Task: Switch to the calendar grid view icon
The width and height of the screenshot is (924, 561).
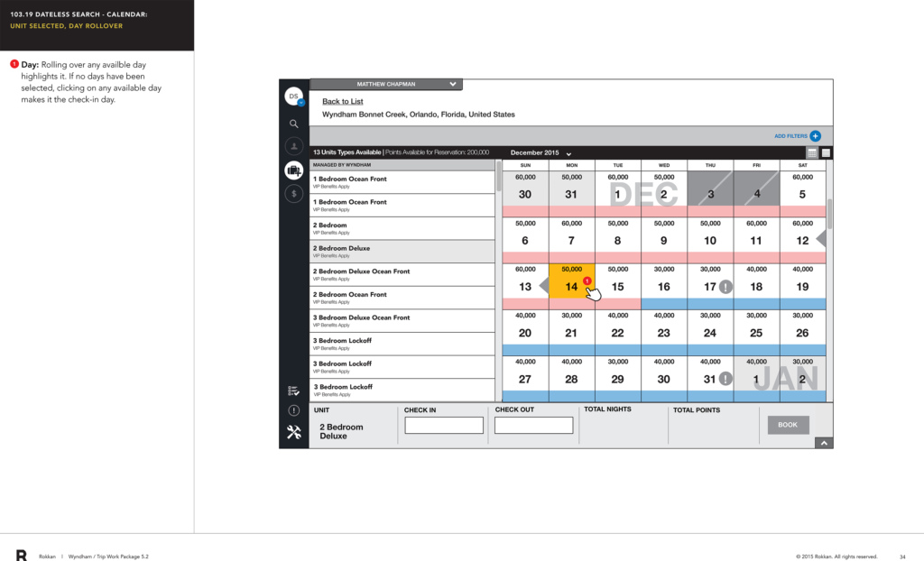Action: tap(812, 152)
